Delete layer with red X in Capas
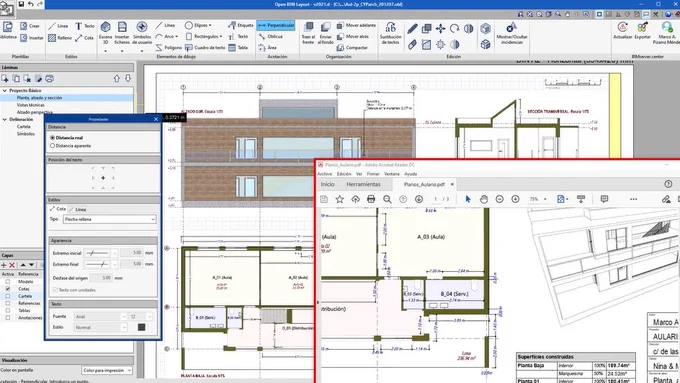Screen dimensions: 680x383 tap(12, 265)
